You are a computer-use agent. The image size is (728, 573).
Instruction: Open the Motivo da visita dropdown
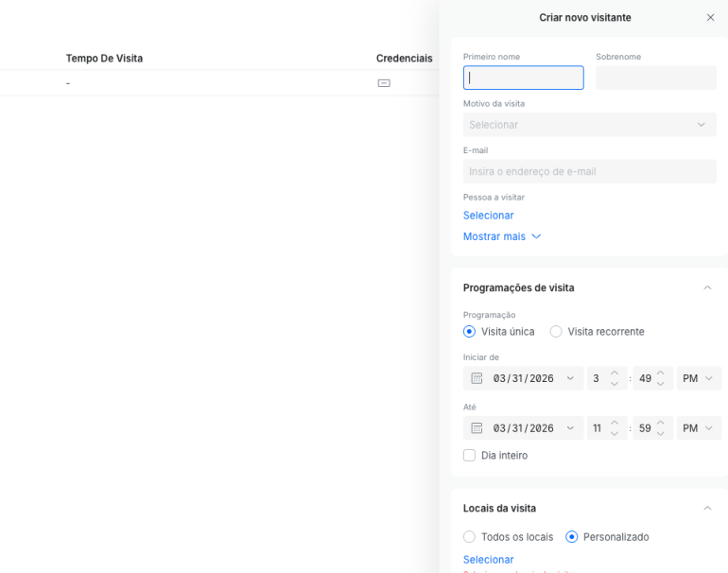pyautogui.click(x=589, y=125)
